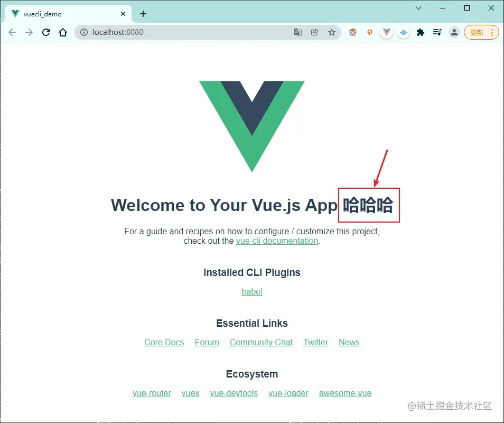Viewport: 504px width, 423px height.
Task: Go back using the browser back arrow
Action: click(x=12, y=32)
